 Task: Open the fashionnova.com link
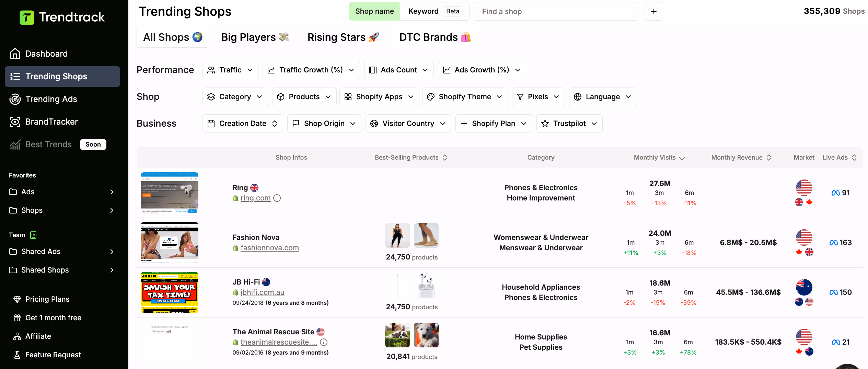(270, 248)
